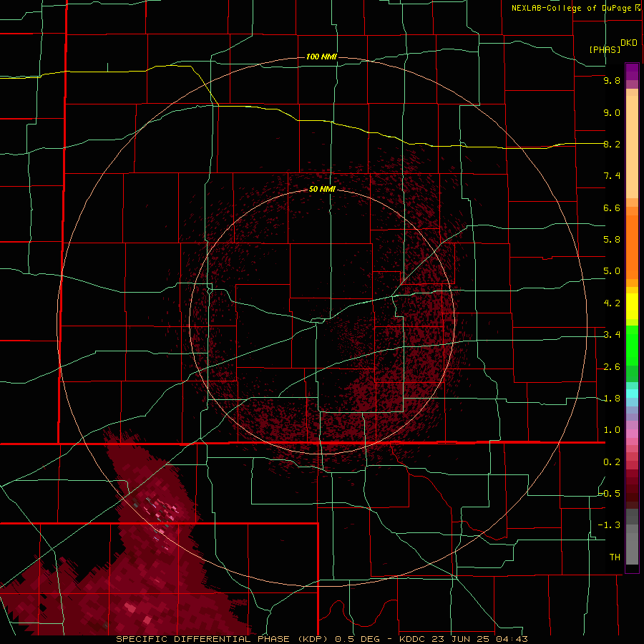The image size is (644, 644).
Task: Click the light peach segment of the color bar
Action: pyautogui.click(x=632, y=147)
